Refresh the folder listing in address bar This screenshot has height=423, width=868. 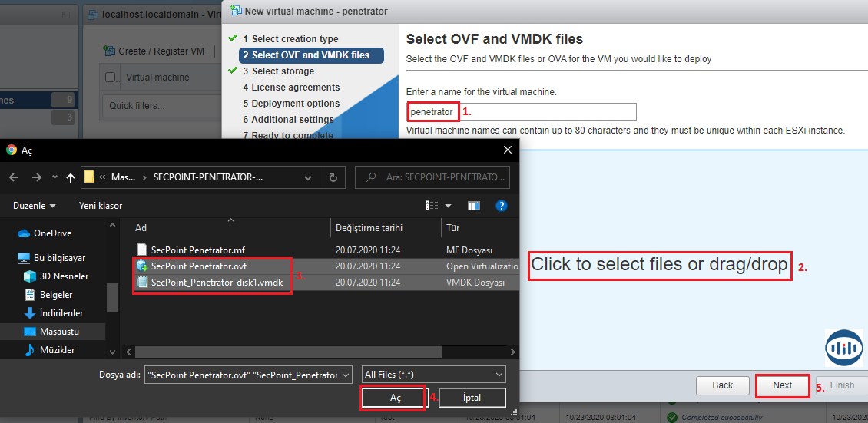click(333, 177)
